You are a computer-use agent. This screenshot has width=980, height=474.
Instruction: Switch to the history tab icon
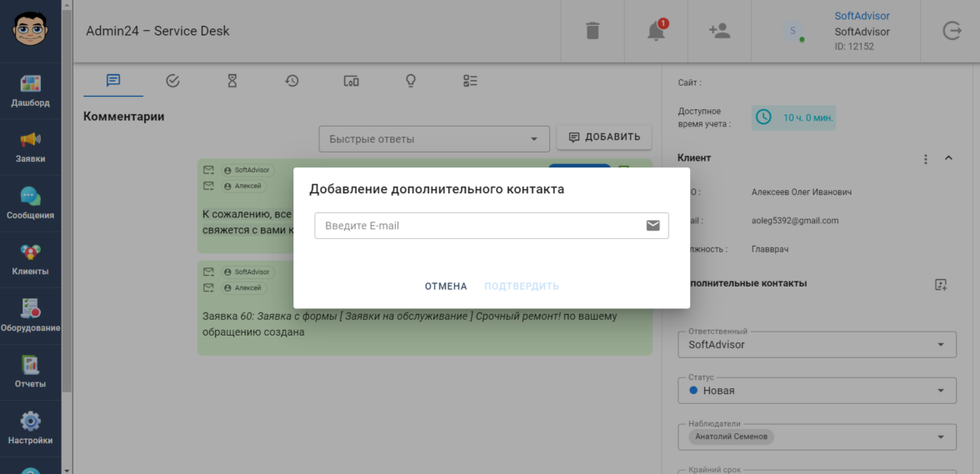click(x=292, y=81)
